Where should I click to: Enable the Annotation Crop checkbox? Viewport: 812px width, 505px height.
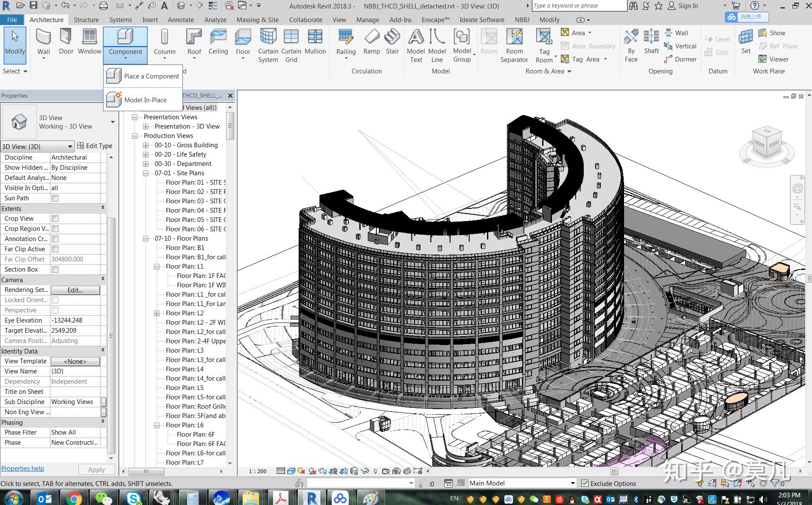55,239
